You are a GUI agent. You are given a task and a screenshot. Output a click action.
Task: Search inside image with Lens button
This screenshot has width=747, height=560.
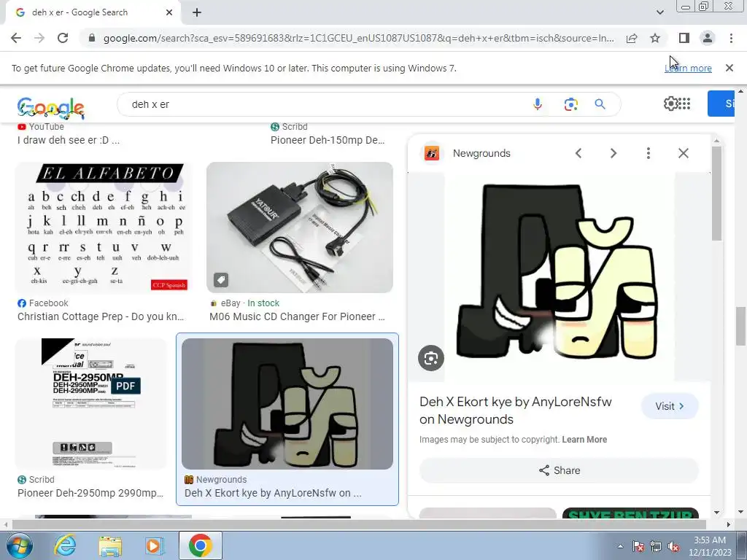coord(430,358)
